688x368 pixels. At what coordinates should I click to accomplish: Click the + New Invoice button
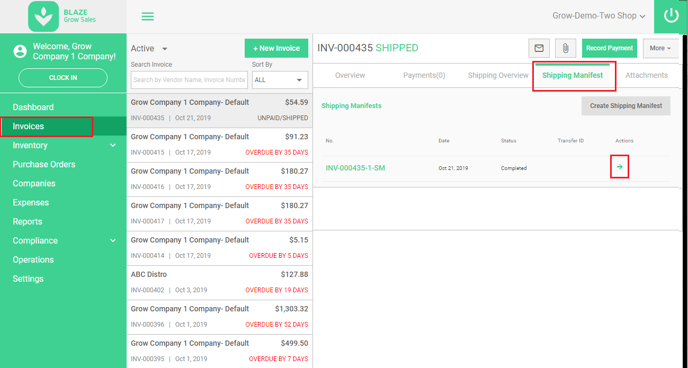tap(276, 48)
